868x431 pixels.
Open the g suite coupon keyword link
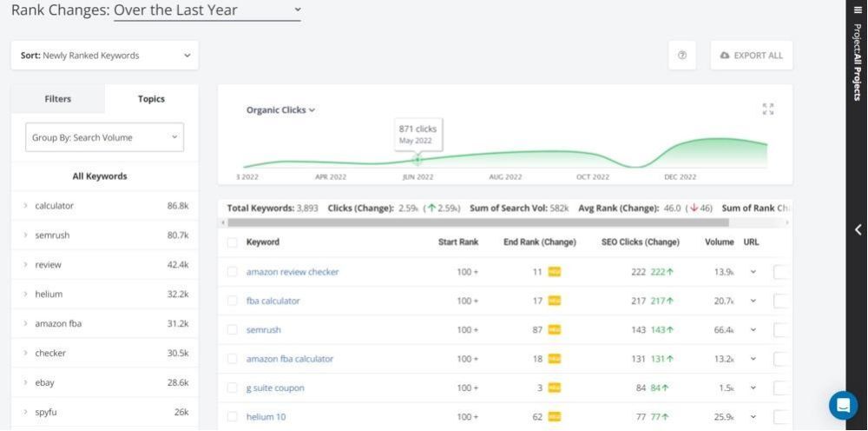(x=275, y=388)
